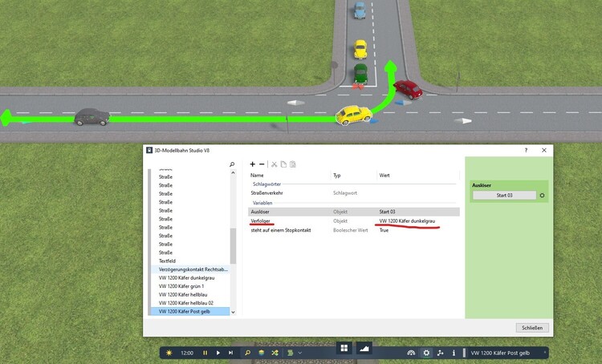Open the speedometer control icon
602x364 pixels.
pyautogui.click(x=411, y=353)
